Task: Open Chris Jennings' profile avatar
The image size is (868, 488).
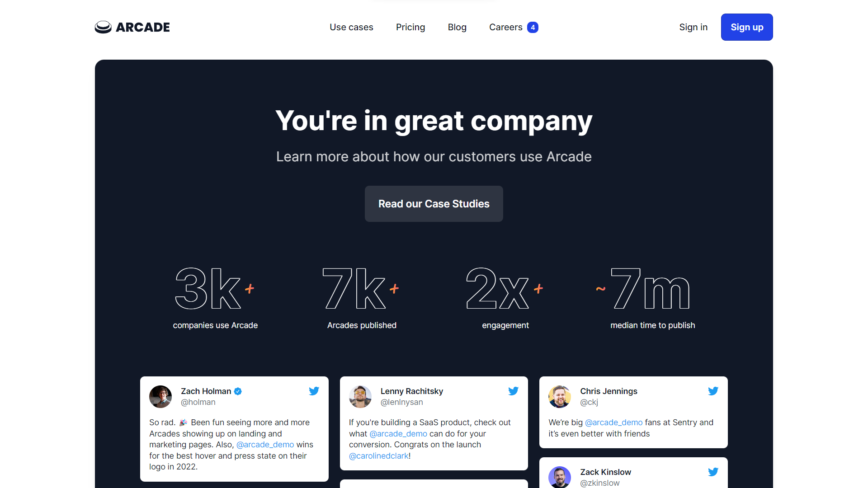Action: pyautogui.click(x=560, y=397)
